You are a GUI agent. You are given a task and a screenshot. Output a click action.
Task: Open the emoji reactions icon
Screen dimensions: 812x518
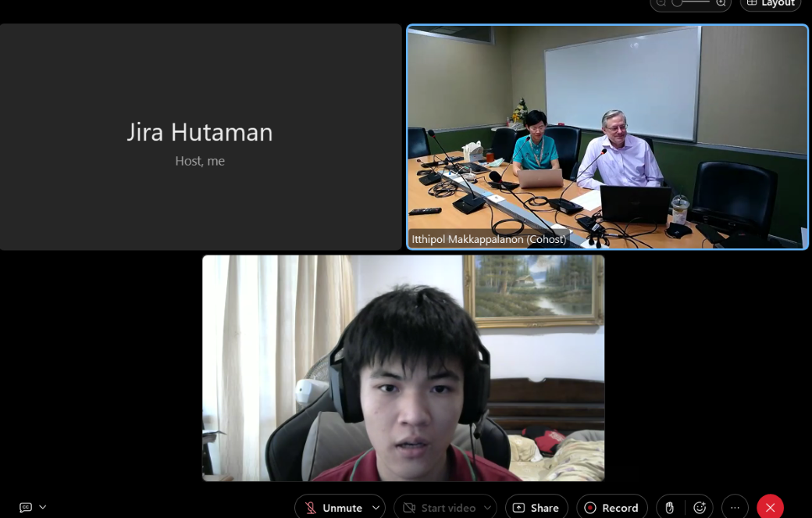[x=700, y=508]
